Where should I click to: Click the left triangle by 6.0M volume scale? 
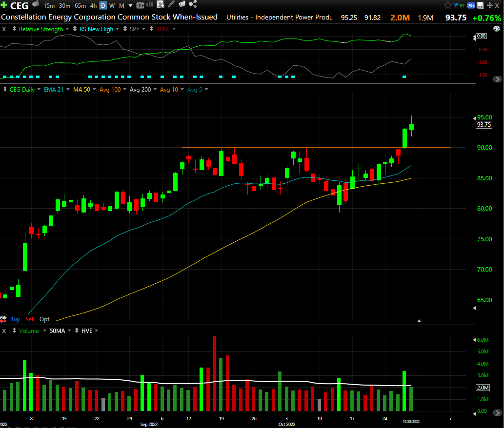[474, 340]
